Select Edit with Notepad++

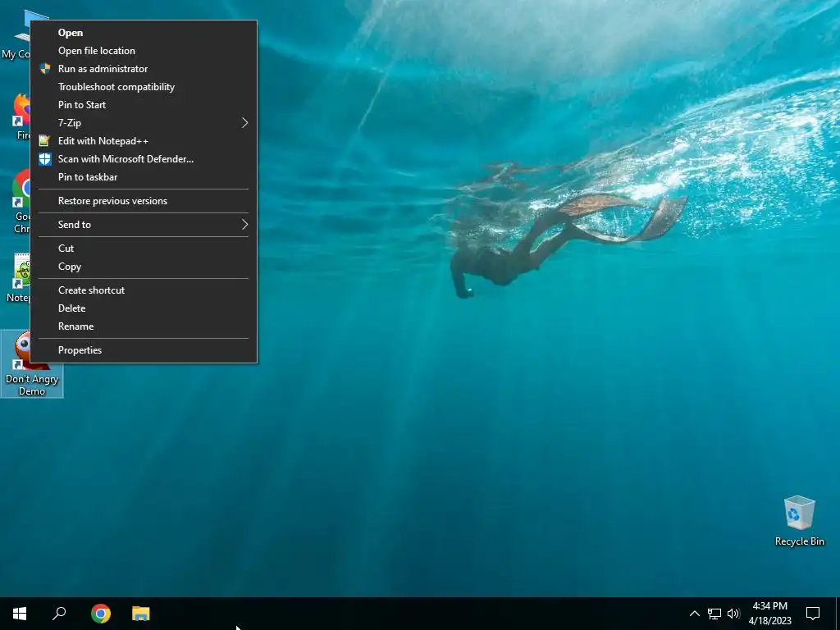pyautogui.click(x=144, y=141)
